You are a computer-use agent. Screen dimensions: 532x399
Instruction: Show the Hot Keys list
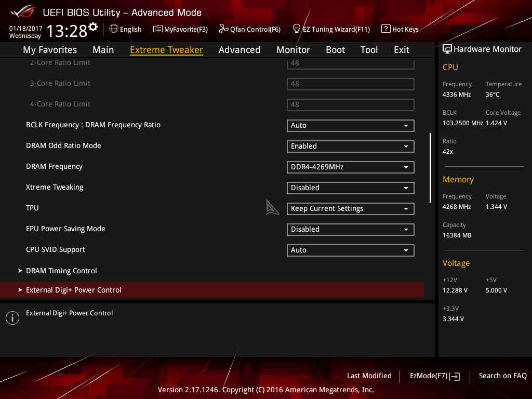(x=400, y=29)
